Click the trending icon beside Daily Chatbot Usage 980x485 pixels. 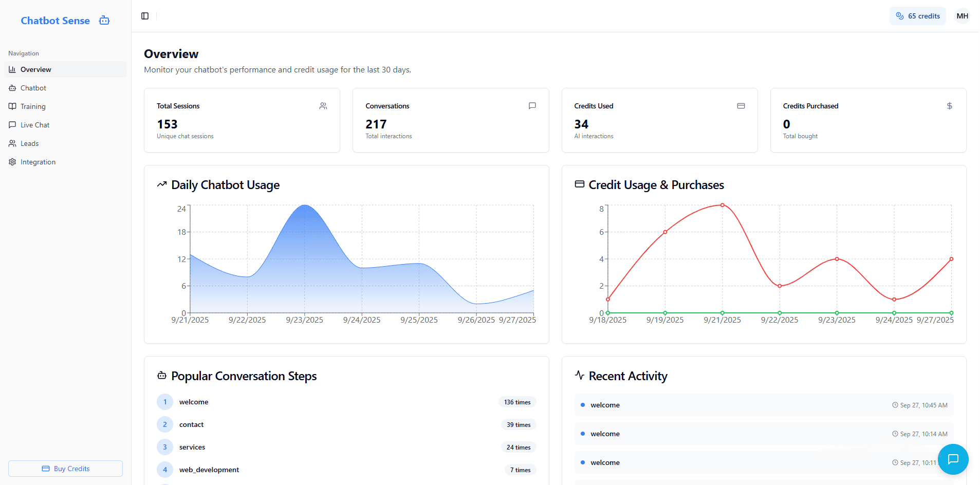pos(161,184)
